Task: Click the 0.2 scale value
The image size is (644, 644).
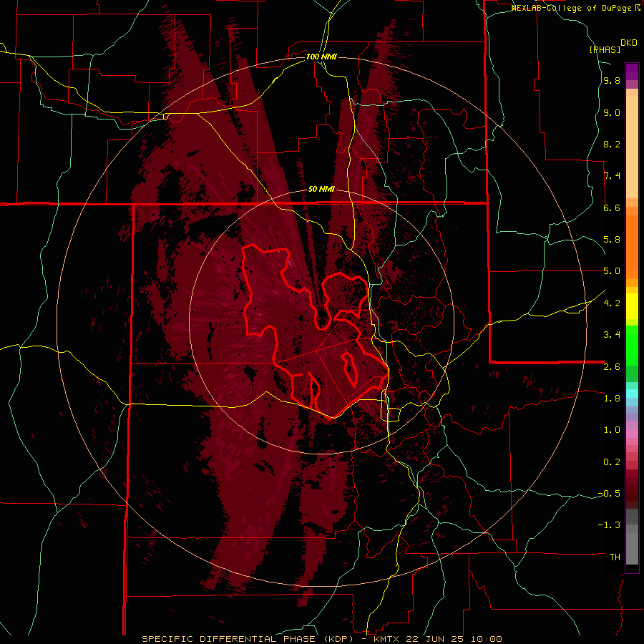Action: pyautogui.click(x=612, y=462)
